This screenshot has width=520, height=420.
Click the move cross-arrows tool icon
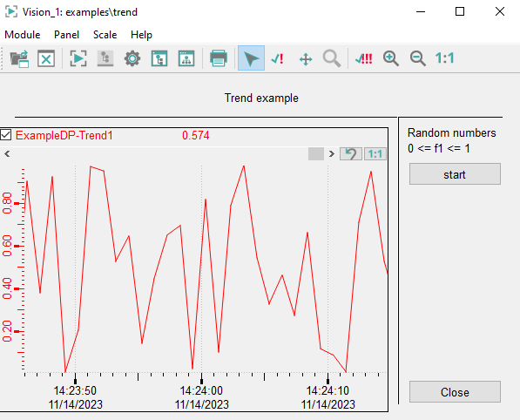tap(306, 59)
